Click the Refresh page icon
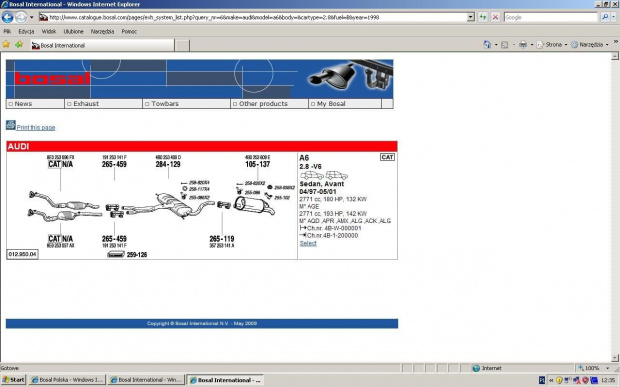The height and width of the screenshot is (387, 620). click(x=483, y=17)
